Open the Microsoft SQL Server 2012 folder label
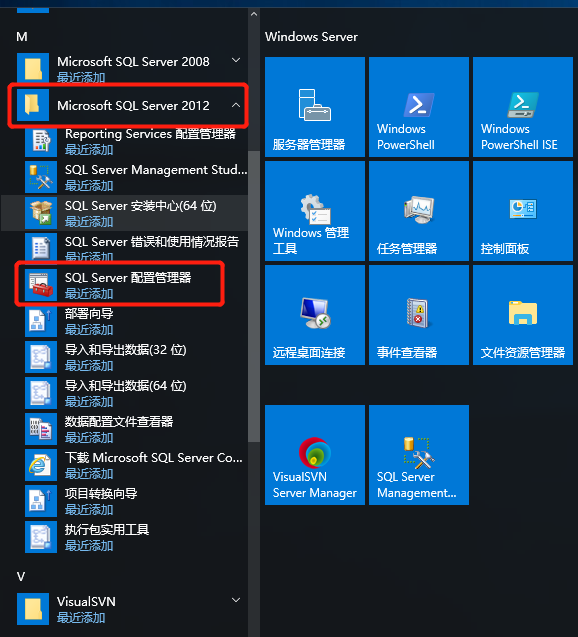Viewport: 578px width, 637px height. click(x=133, y=106)
